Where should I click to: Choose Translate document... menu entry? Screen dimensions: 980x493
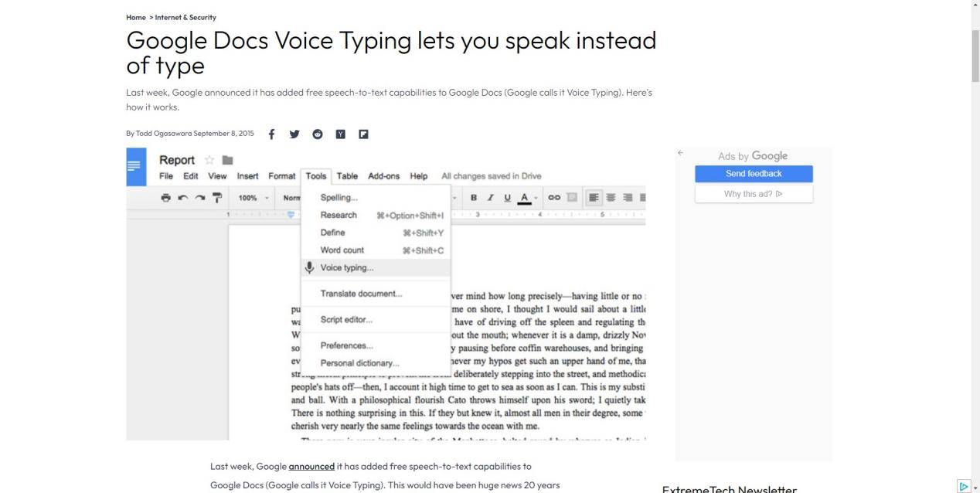[x=376, y=294]
